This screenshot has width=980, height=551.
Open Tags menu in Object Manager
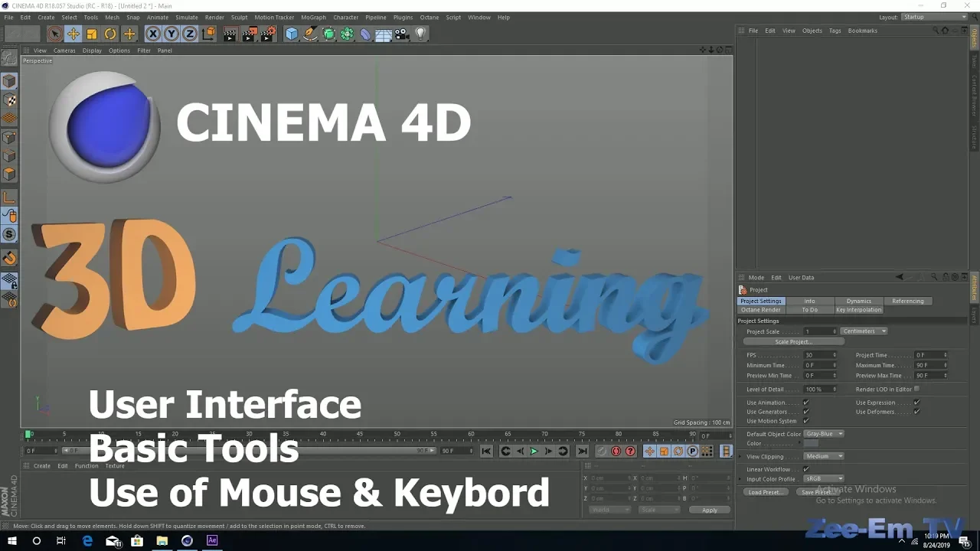(x=835, y=31)
